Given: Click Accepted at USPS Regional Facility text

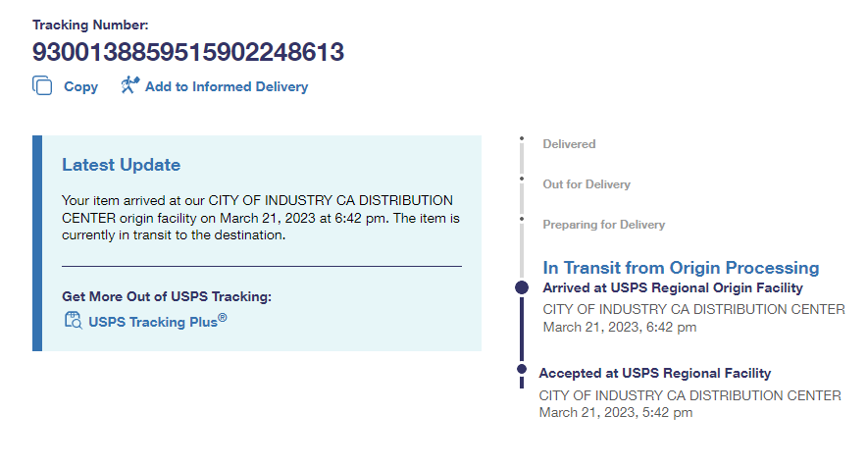Looking at the screenshot, I should click(655, 373).
